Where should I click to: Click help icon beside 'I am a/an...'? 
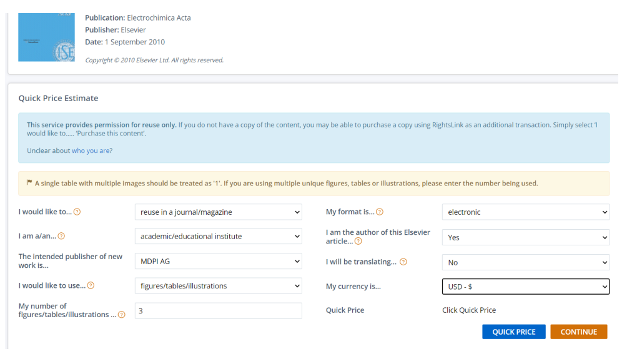coord(61,236)
